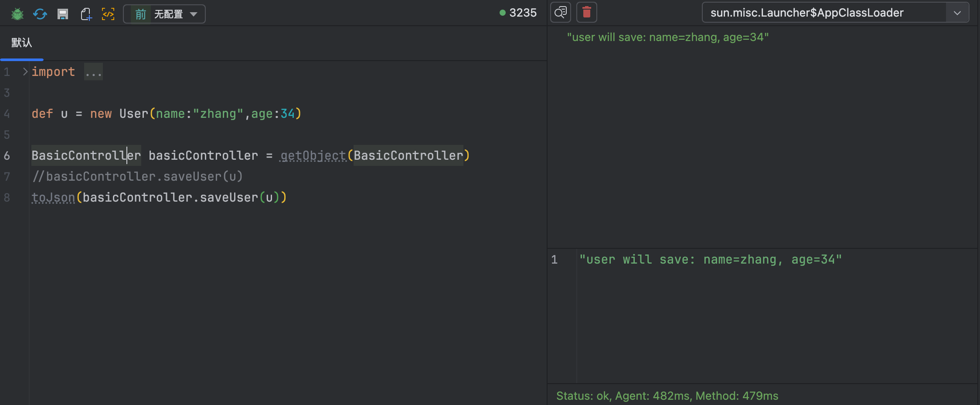Screen dimensions: 980x405
Task: Click result line 1 in lower output pane
Action: click(711, 260)
